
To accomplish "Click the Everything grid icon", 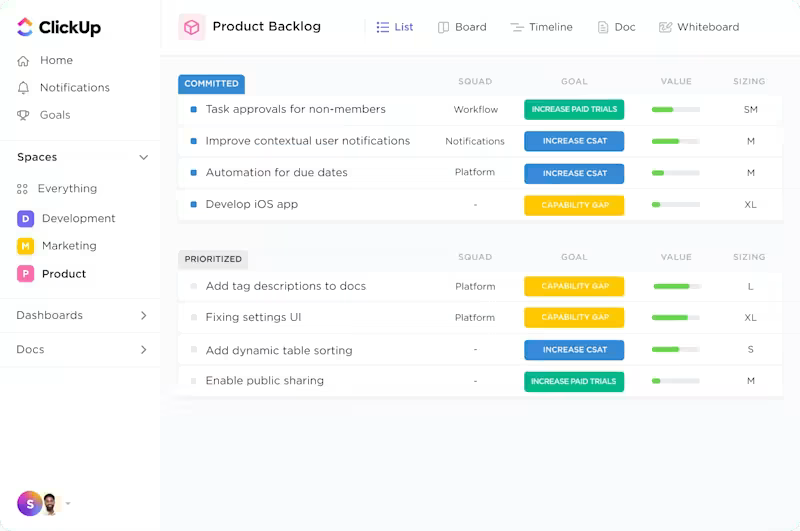I will click(24, 189).
